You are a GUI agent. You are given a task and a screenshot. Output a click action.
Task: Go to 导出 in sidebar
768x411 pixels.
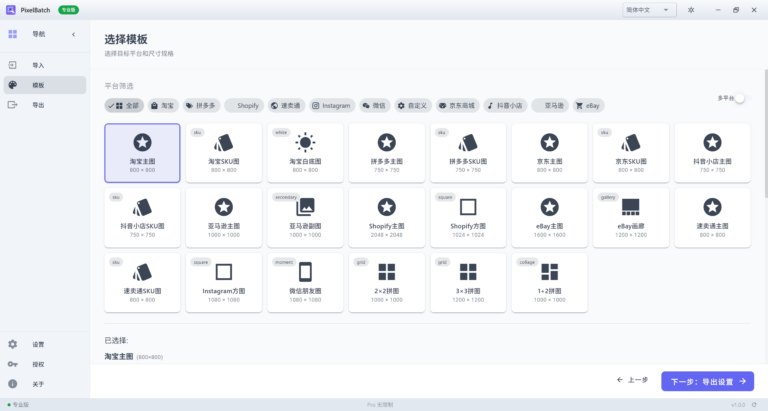[45, 105]
